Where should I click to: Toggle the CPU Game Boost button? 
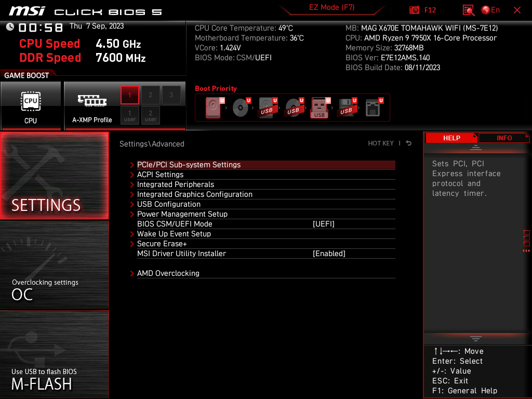[x=31, y=106]
